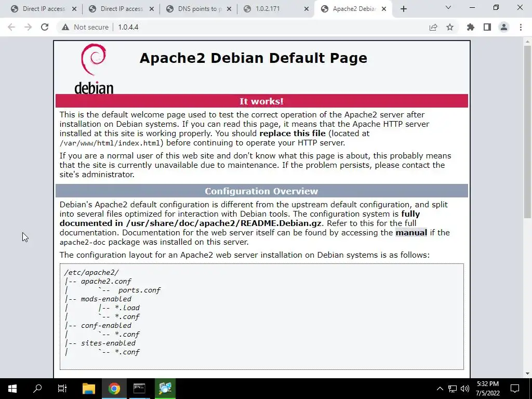532x399 pixels.
Task: Close the first Direct IP access tab
Action: click(74, 9)
